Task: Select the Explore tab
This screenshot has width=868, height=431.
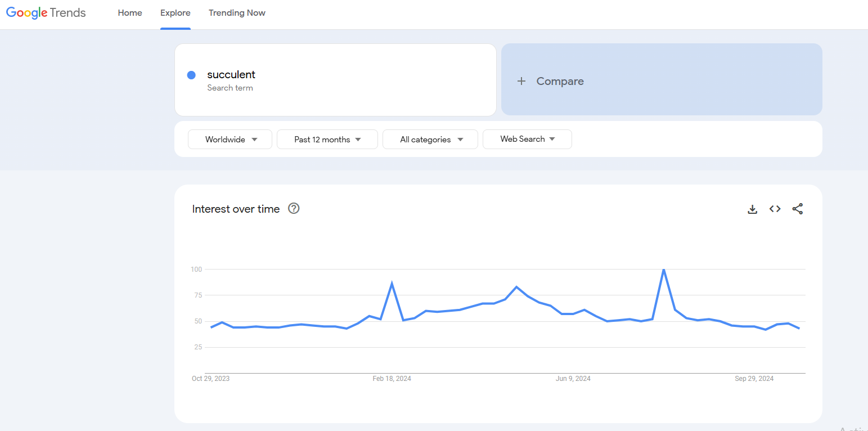Action: pos(176,13)
